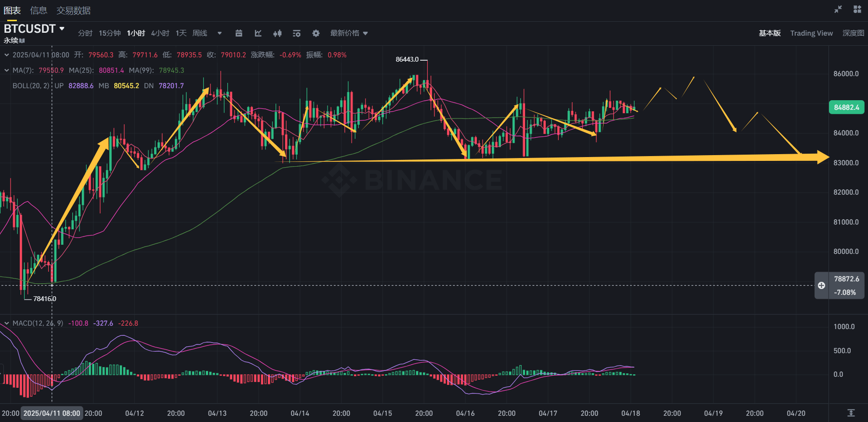Open the calendar date picker icon

(x=238, y=33)
